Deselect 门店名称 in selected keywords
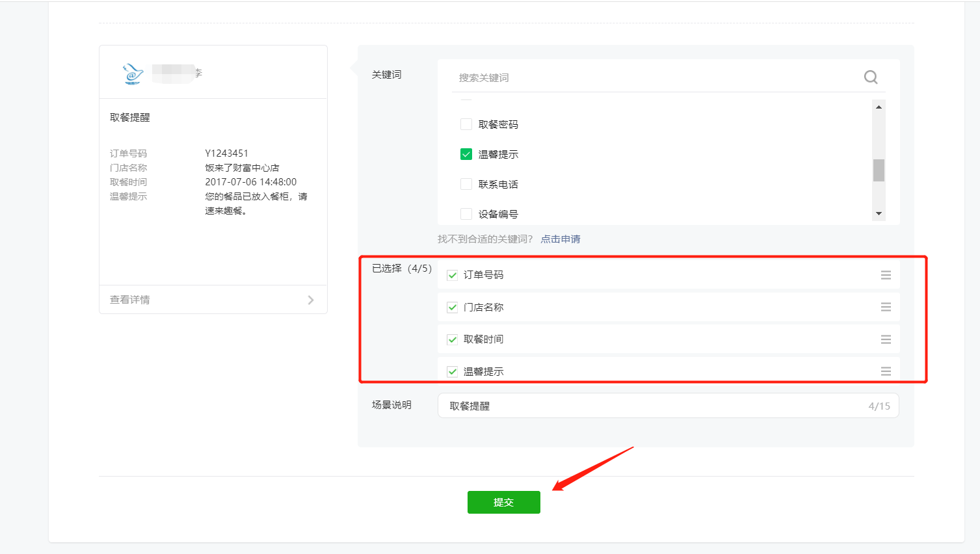The height and width of the screenshot is (554, 980). (453, 307)
